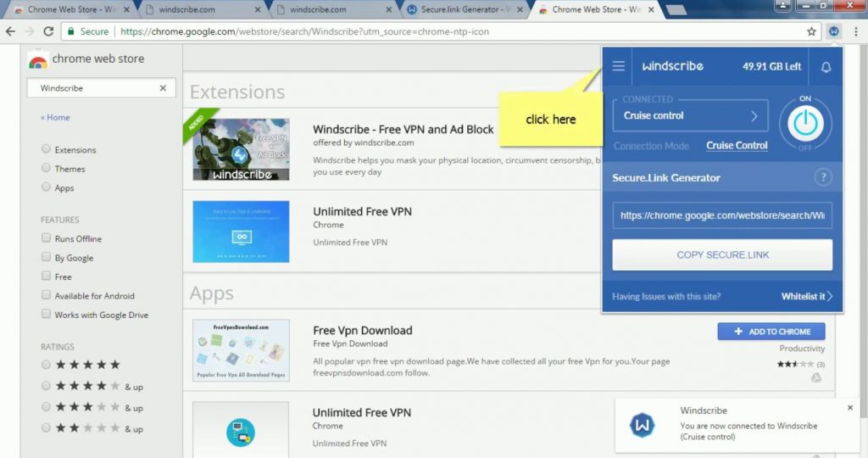Viewport: 868px width, 458px height.
Task: Open the Cruise control location selector
Action: tap(690, 115)
